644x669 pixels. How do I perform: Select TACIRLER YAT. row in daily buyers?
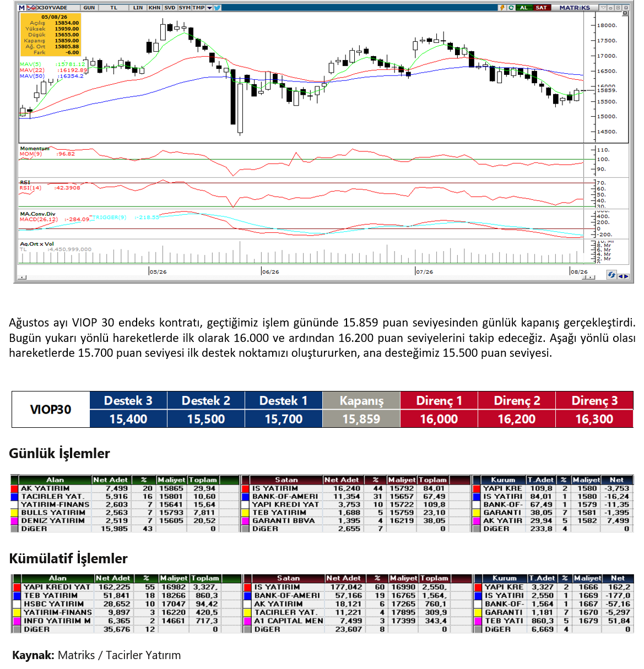click(x=125, y=497)
